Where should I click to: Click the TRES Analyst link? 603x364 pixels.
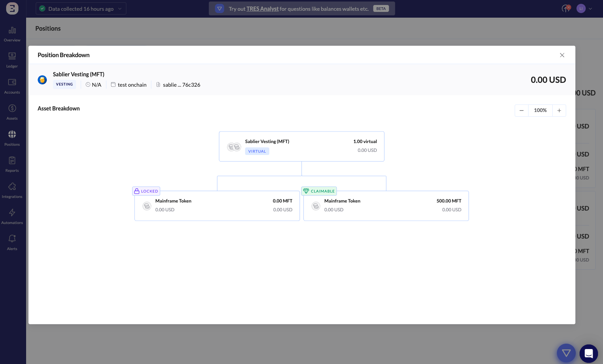click(262, 9)
